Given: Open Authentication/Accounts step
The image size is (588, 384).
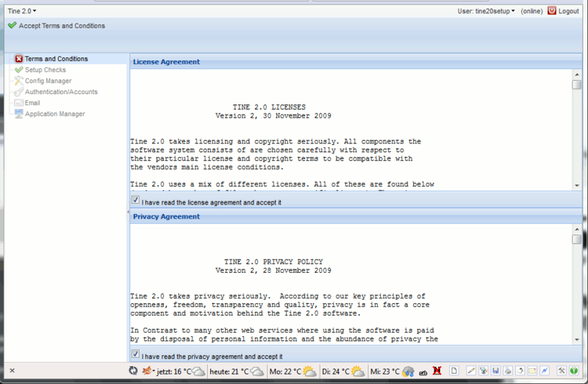Looking at the screenshot, I should 61,92.
